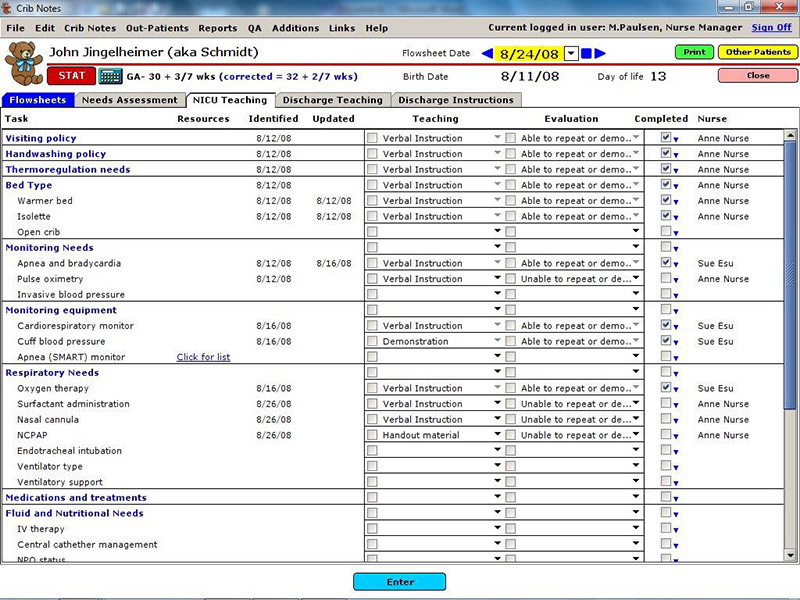
Task: Expand Evaluation dropdown for Cuff blood pressure
Action: click(x=635, y=341)
